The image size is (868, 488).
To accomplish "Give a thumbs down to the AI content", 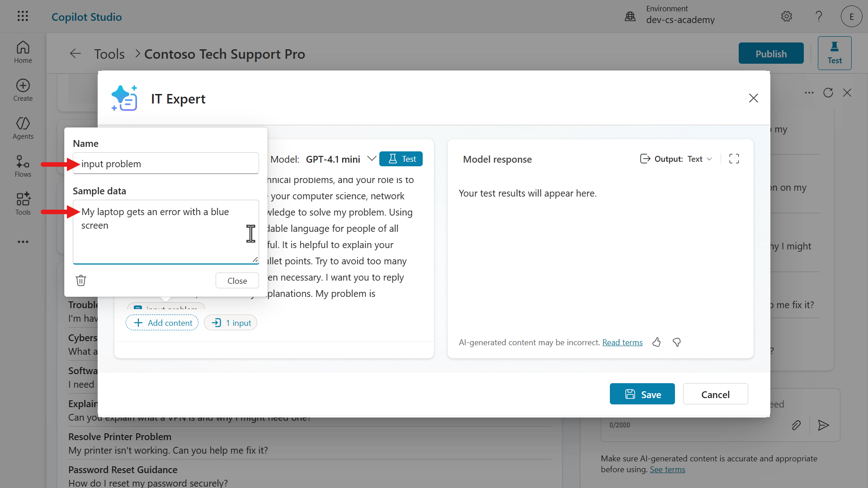I will pyautogui.click(x=676, y=342).
